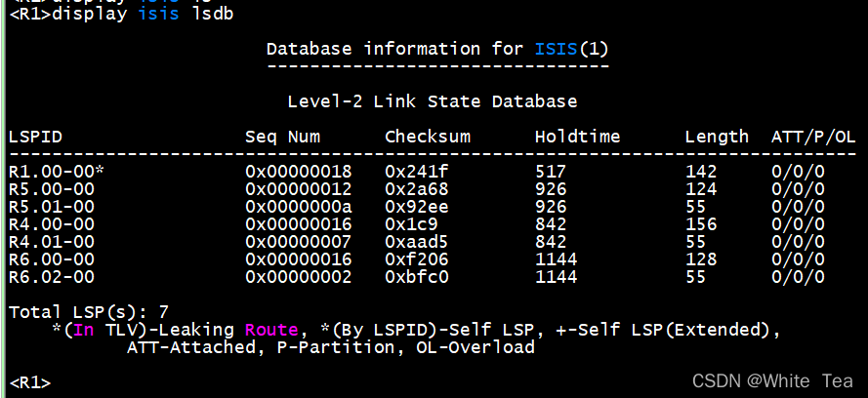Click the empty <R1> prompt at the bottom

pos(29,381)
